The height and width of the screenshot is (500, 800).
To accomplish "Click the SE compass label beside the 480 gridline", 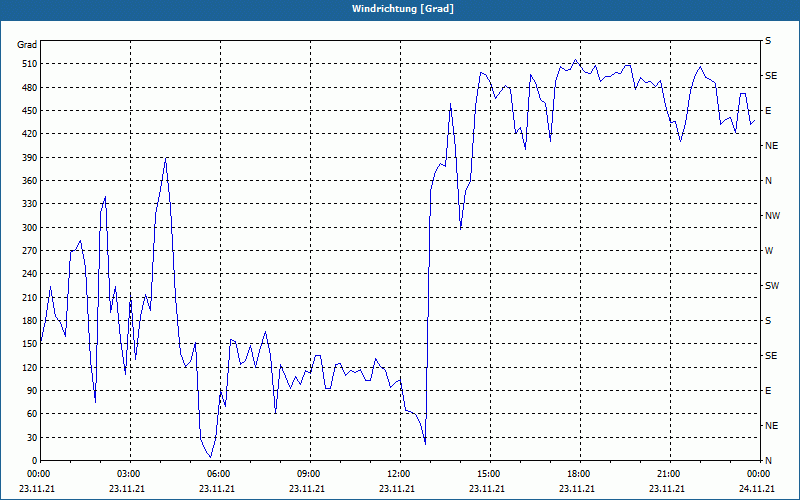I will (x=771, y=76).
